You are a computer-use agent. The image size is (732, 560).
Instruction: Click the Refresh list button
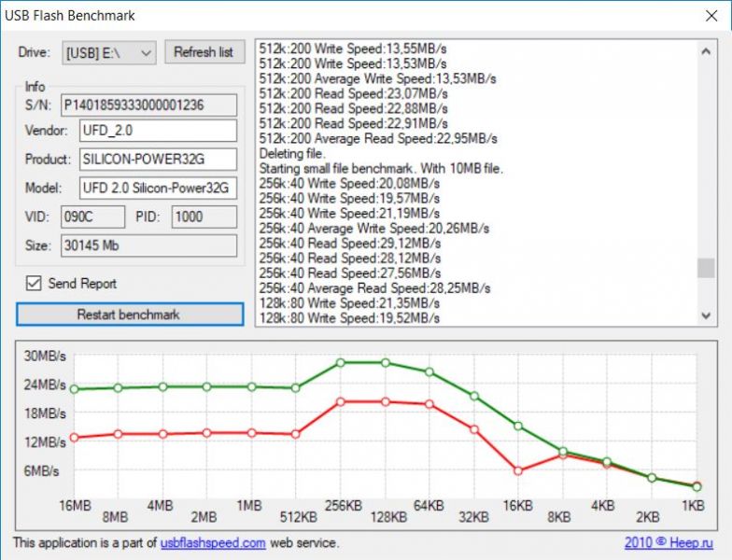click(204, 52)
